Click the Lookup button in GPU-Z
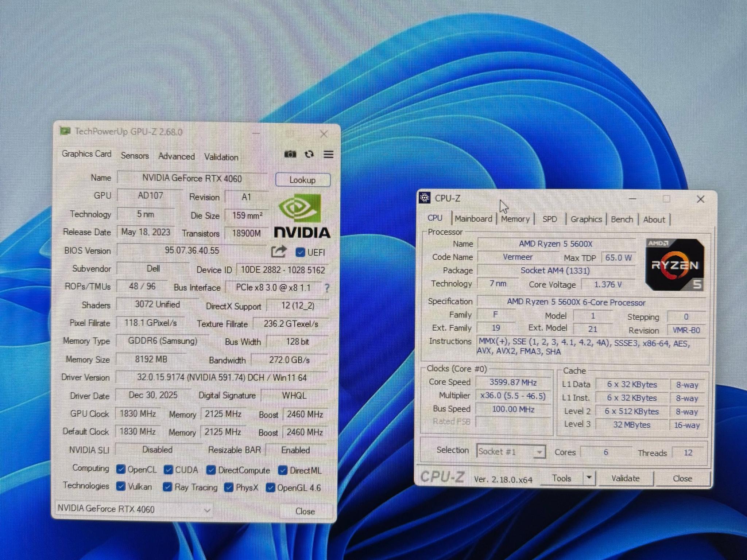747x560 pixels. [303, 180]
